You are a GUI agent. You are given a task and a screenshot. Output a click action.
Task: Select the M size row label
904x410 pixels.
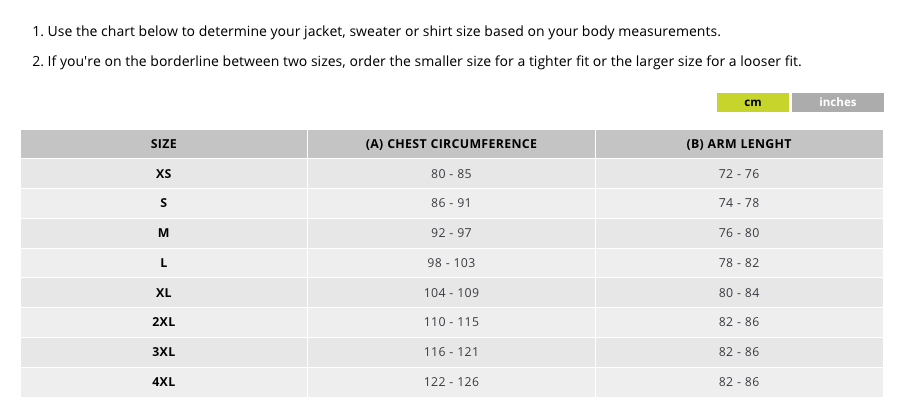tap(164, 233)
